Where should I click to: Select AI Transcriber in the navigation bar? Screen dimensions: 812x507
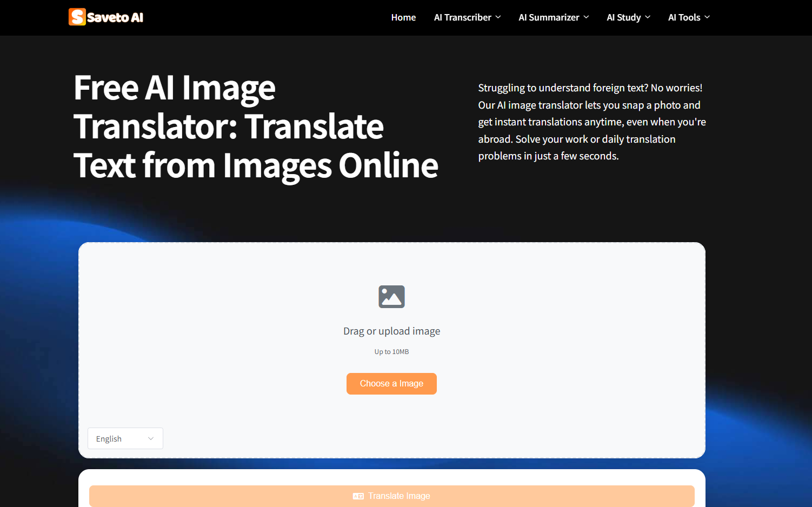(463, 17)
